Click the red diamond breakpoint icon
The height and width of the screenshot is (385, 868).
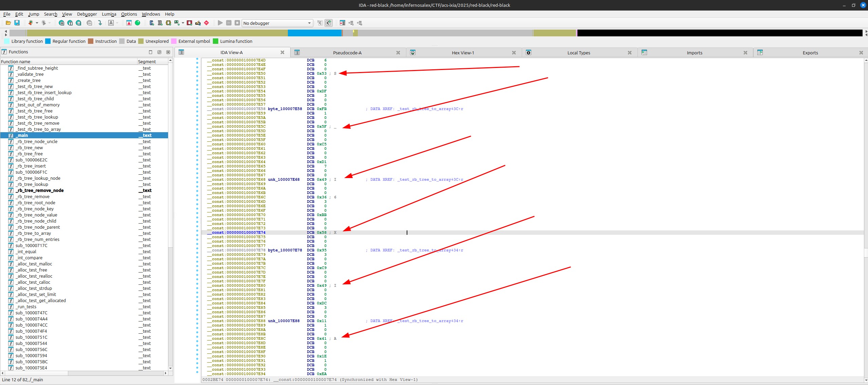point(206,23)
